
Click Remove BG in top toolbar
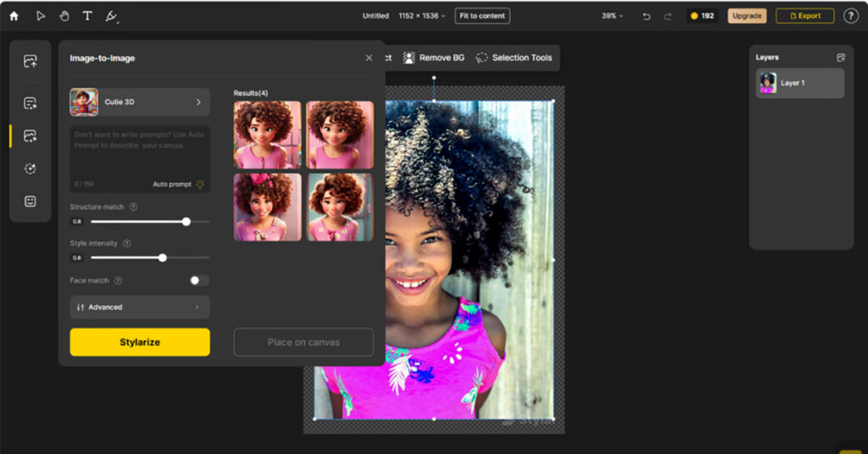click(x=434, y=58)
